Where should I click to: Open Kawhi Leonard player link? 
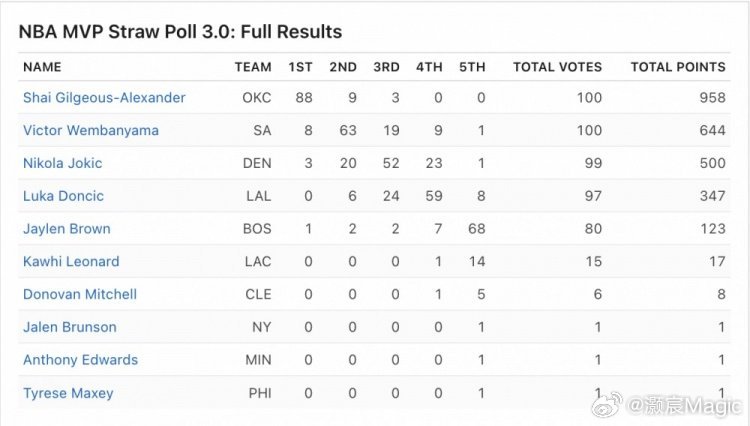(x=71, y=261)
